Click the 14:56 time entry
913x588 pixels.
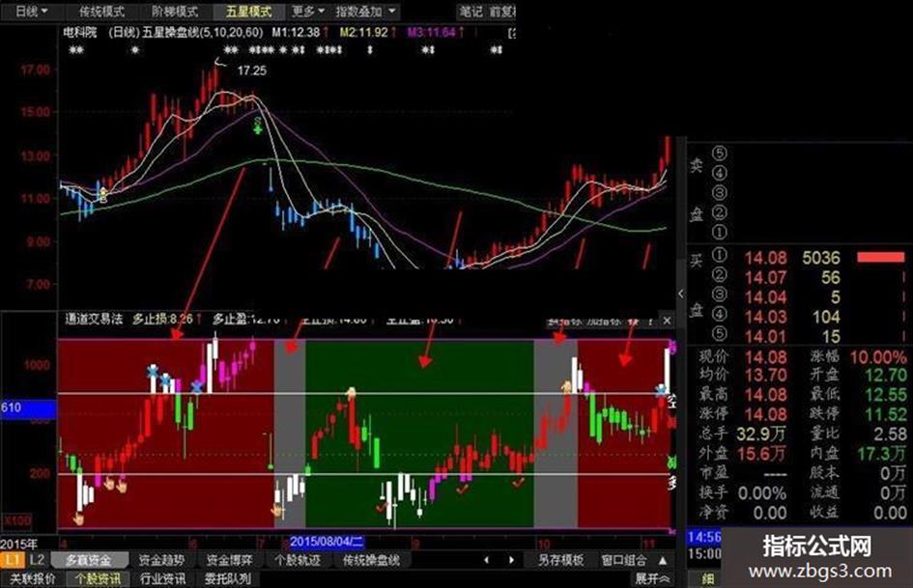[704, 537]
